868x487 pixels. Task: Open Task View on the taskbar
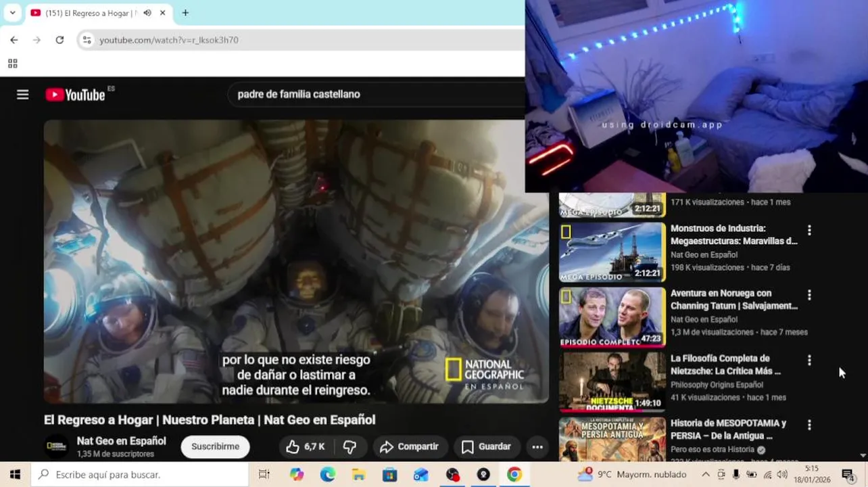tap(264, 475)
